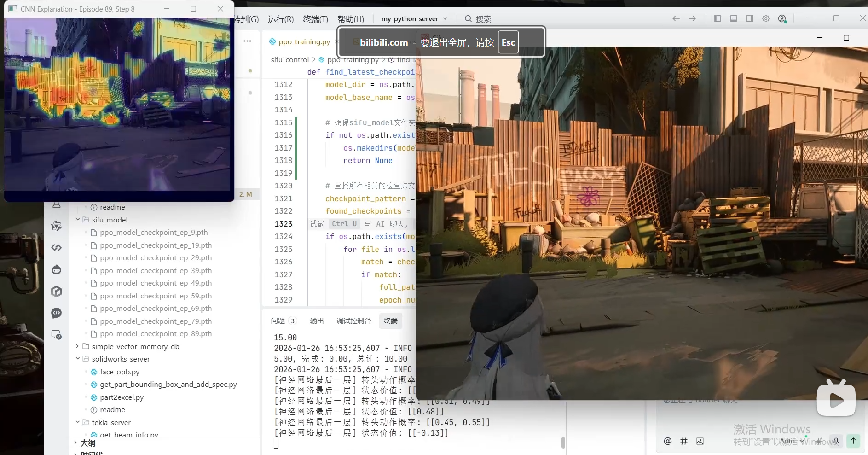Open the remote explorer monitor icon in activity bar
The height and width of the screenshot is (455, 868).
coord(57,335)
